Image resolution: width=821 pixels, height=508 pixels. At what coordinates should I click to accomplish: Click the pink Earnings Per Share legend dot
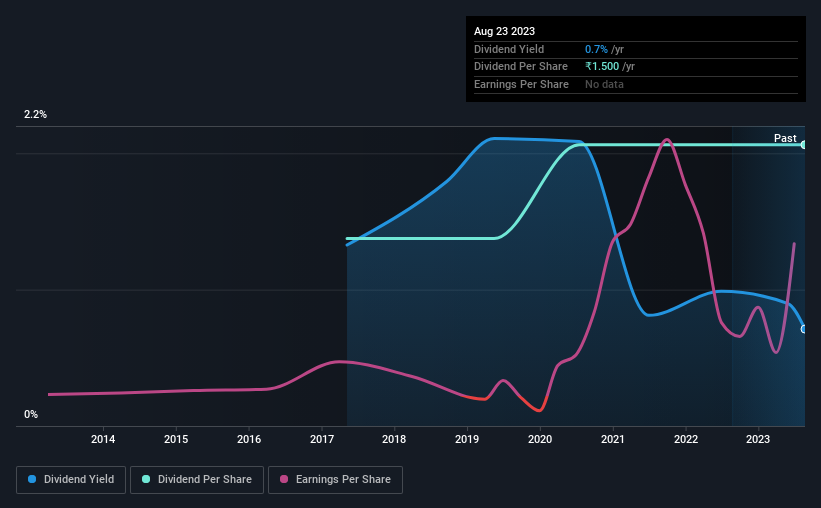click(284, 479)
